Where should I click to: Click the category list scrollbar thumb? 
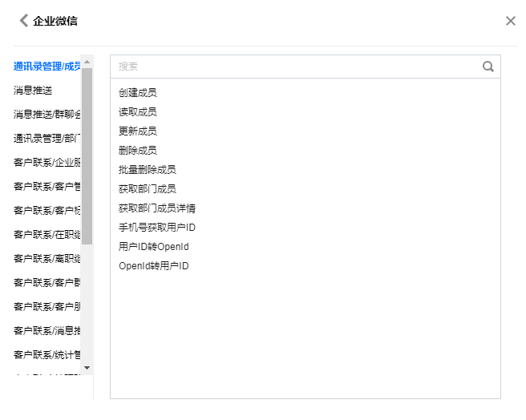[87, 156]
